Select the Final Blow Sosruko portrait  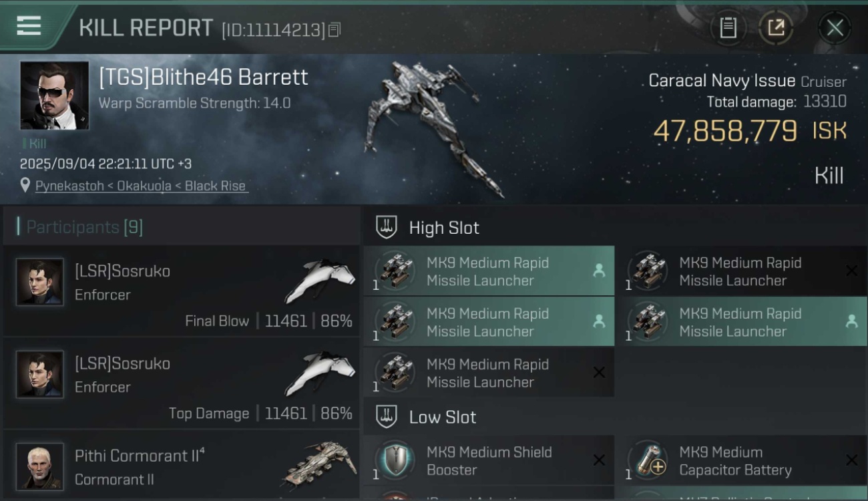pos(40,283)
